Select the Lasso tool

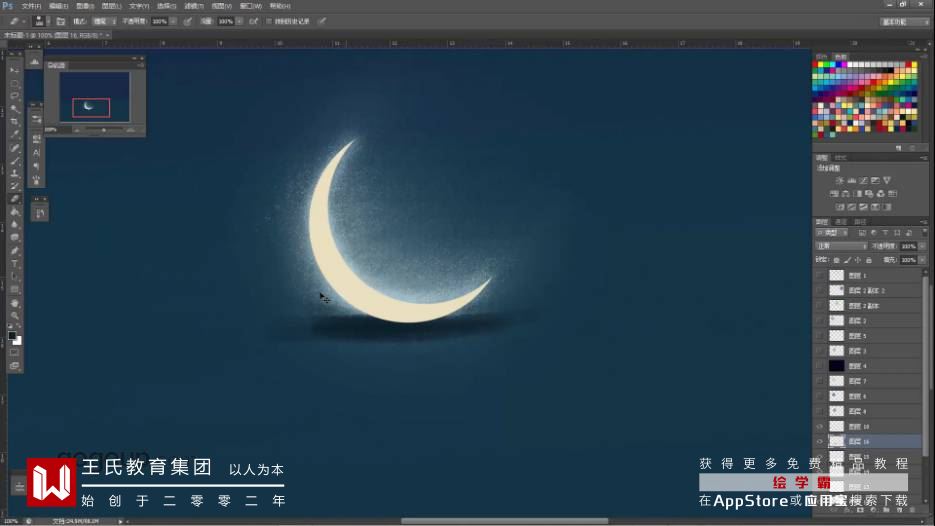(x=14, y=95)
